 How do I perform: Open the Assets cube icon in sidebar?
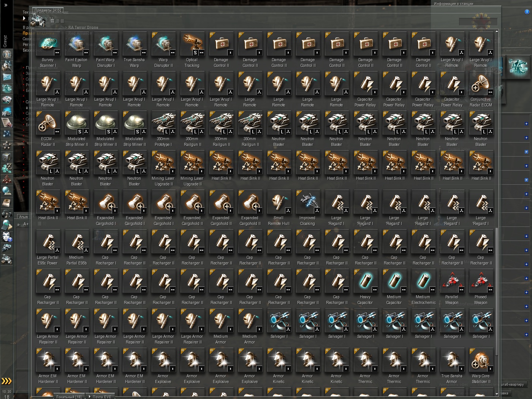click(x=7, y=157)
